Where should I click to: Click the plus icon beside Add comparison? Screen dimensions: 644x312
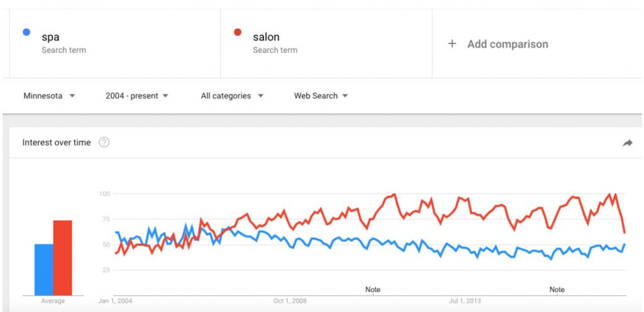[x=452, y=44]
